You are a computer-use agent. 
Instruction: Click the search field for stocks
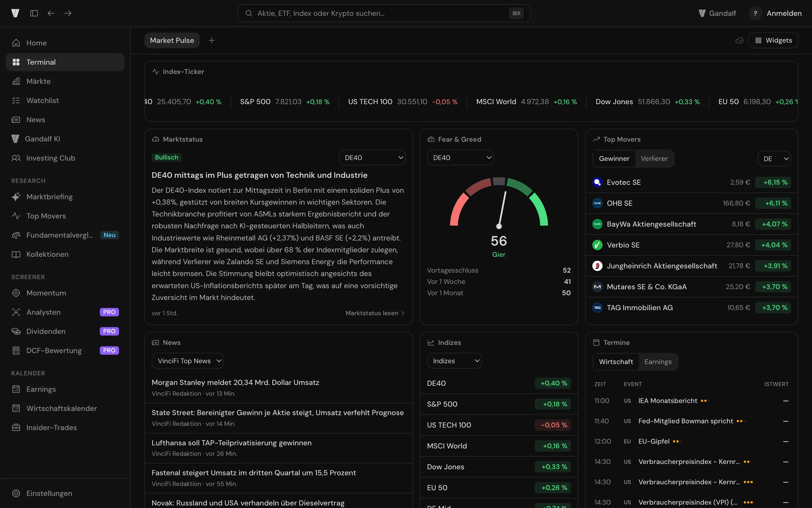(x=384, y=13)
